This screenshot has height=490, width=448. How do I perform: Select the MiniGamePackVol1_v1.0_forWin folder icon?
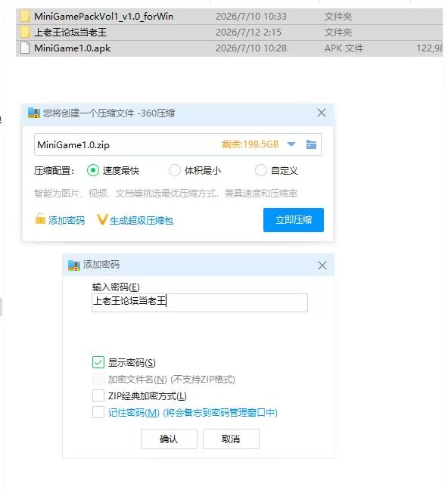point(25,16)
